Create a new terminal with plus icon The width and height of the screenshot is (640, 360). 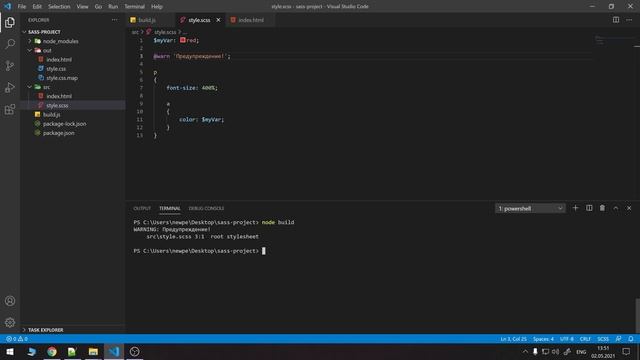point(576,208)
